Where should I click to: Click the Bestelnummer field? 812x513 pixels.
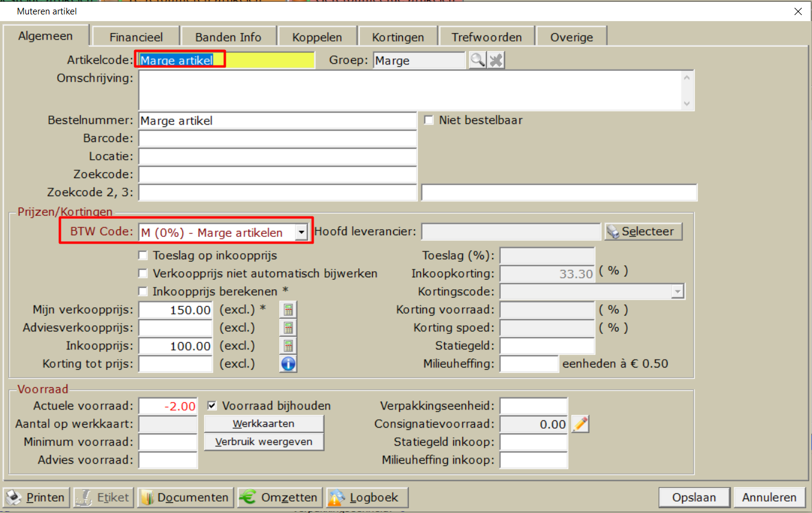point(277,120)
